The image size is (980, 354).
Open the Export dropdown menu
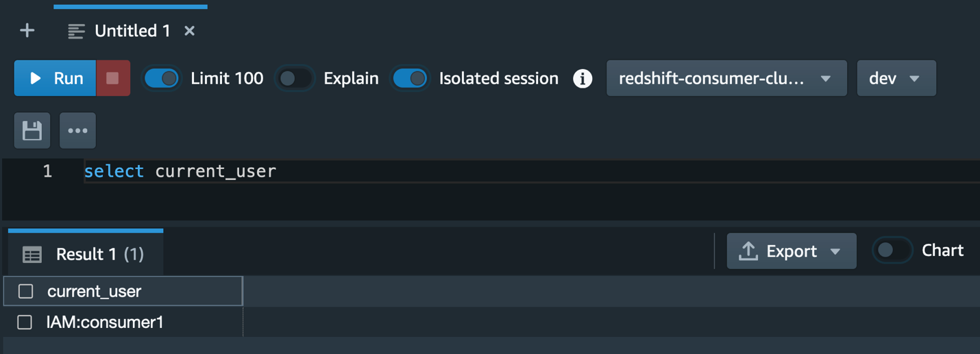[792, 251]
